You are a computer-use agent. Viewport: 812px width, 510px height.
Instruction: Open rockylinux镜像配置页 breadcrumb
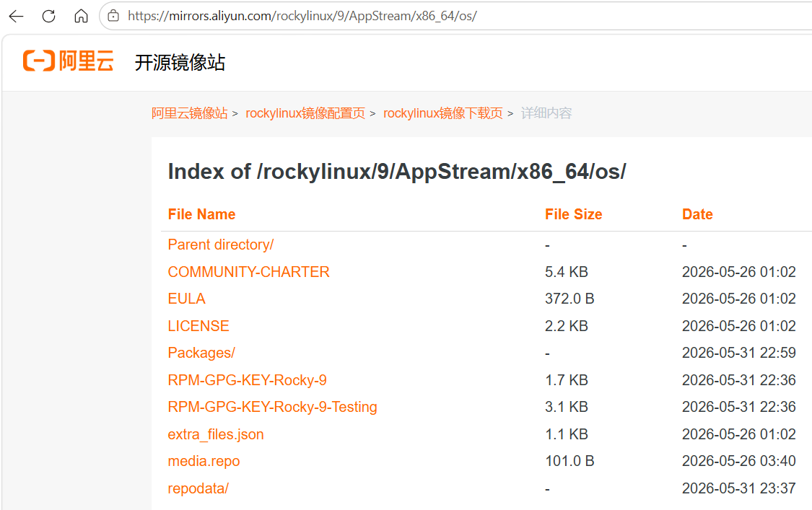(305, 113)
